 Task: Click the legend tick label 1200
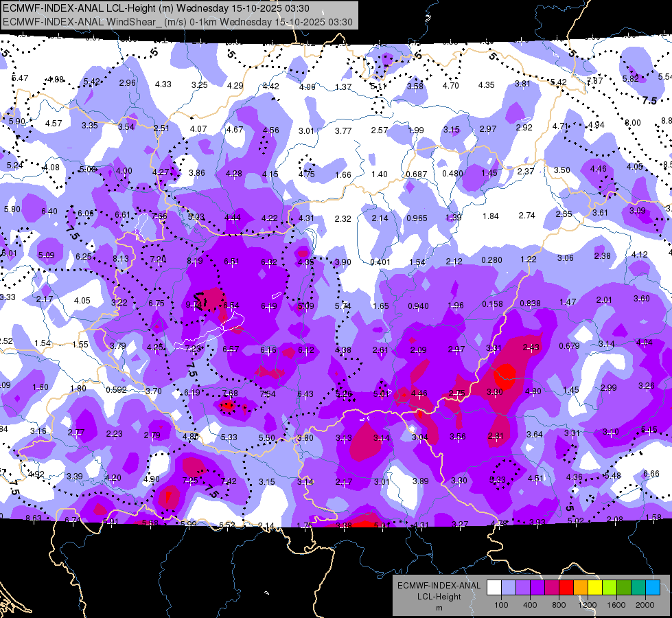point(587,605)
